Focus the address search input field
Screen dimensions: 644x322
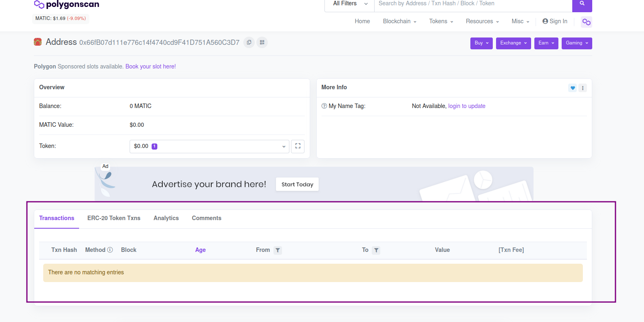(473, 4)
